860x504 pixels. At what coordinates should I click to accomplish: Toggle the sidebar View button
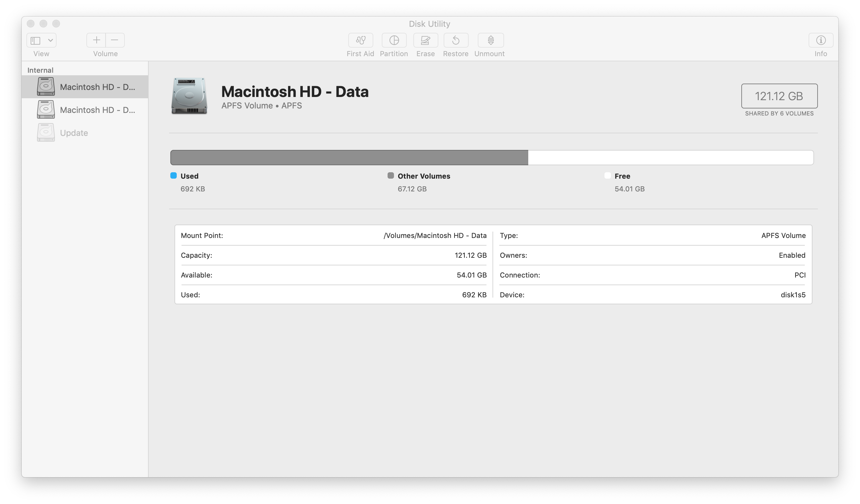click(x=36, y=40)
